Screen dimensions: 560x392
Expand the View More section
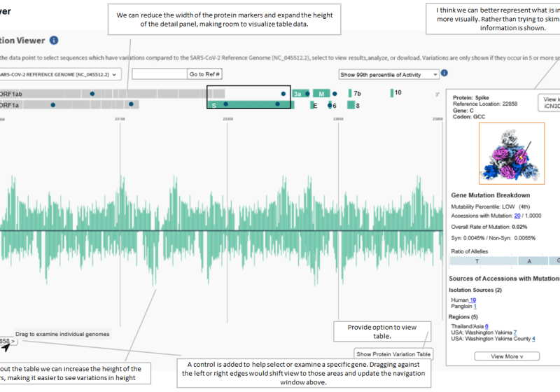click(507, 356)
